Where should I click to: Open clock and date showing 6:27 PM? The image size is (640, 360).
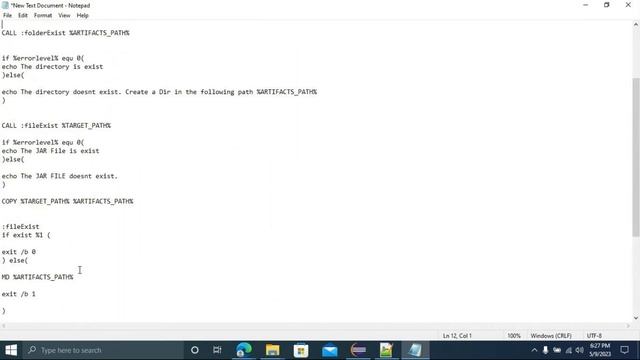tap(600, 350)
